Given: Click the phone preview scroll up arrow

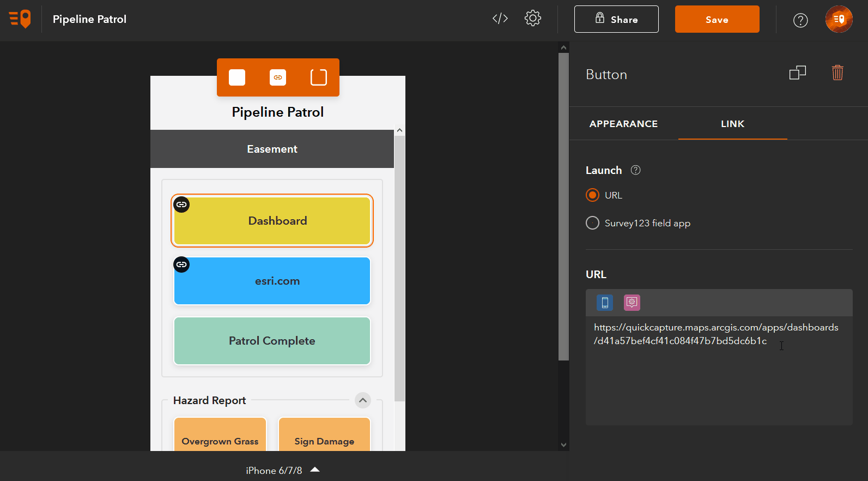Looking at the screenshot, I should pos(399,130).
